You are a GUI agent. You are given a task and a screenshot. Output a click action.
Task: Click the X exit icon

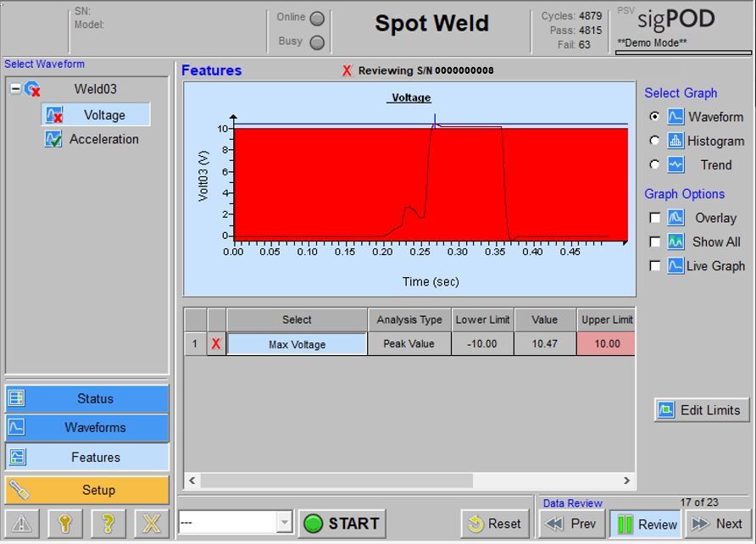coord(149,523)
